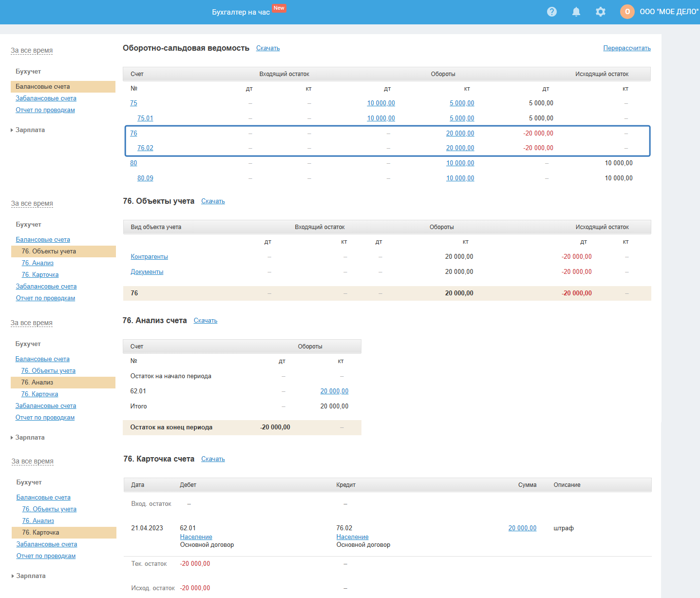Download the Оборотно-сальдовая ведомость via 'Скачать'

(267, 48)
